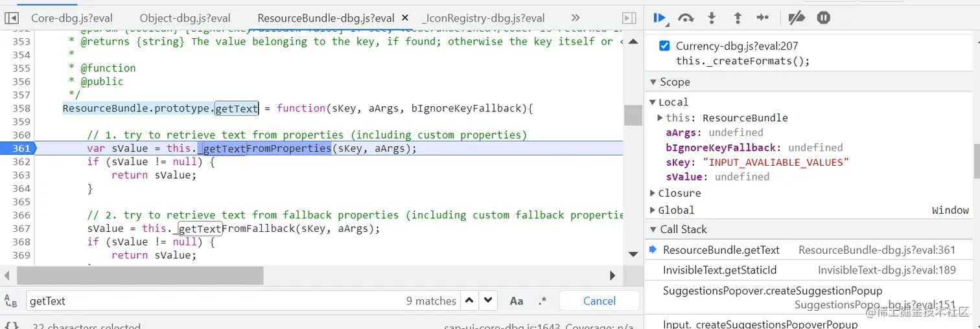Click bIgnoreKeyFallback: undefined variable

pos(754,148)
